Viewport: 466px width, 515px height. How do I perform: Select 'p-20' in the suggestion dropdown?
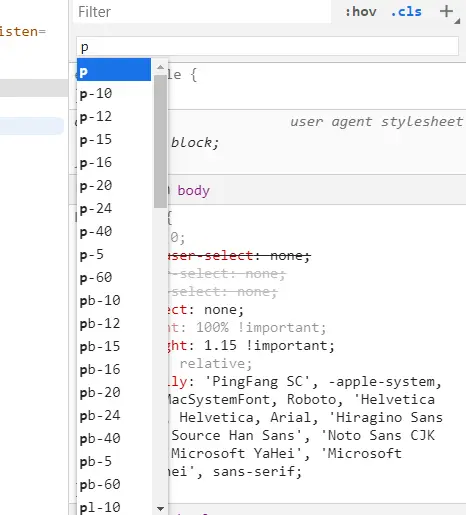(x=114, y=185)
